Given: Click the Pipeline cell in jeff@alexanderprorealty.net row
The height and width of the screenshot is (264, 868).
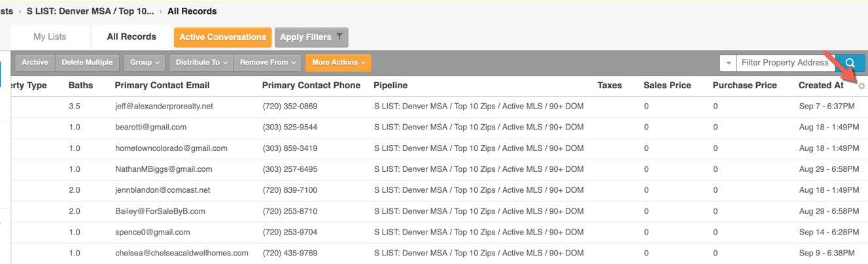Looking at the screenshot, I should [479, 107].
